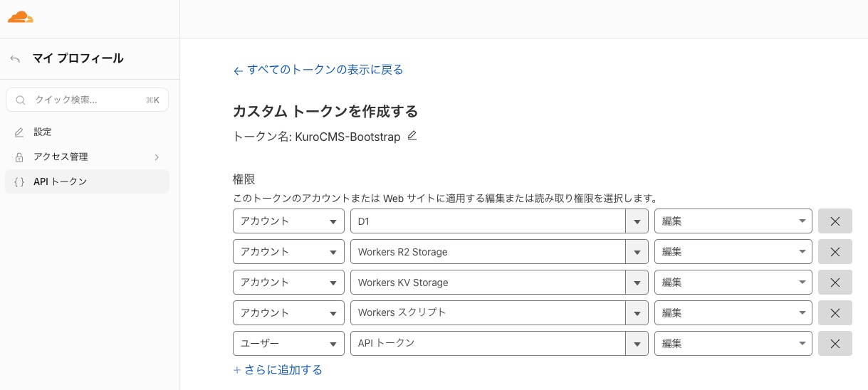This screenshot has width=868, height=390.
Task: Open 編集 dropdown in Workers スクリプト row
Action: (733, 313)
